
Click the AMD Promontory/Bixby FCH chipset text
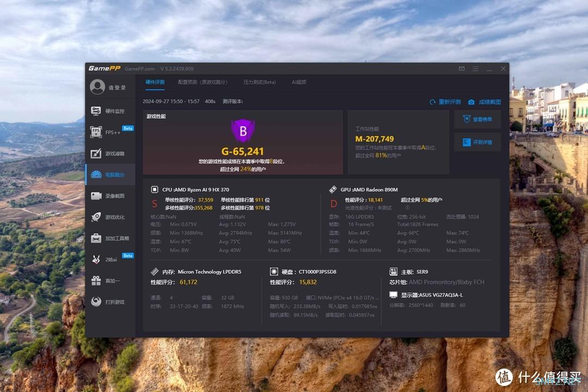(x=446, y=282)
